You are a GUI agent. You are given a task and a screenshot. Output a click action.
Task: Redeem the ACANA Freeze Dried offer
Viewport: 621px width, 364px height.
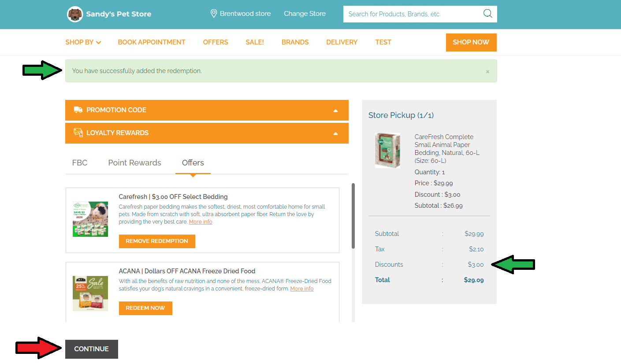[x=145, y=308]
